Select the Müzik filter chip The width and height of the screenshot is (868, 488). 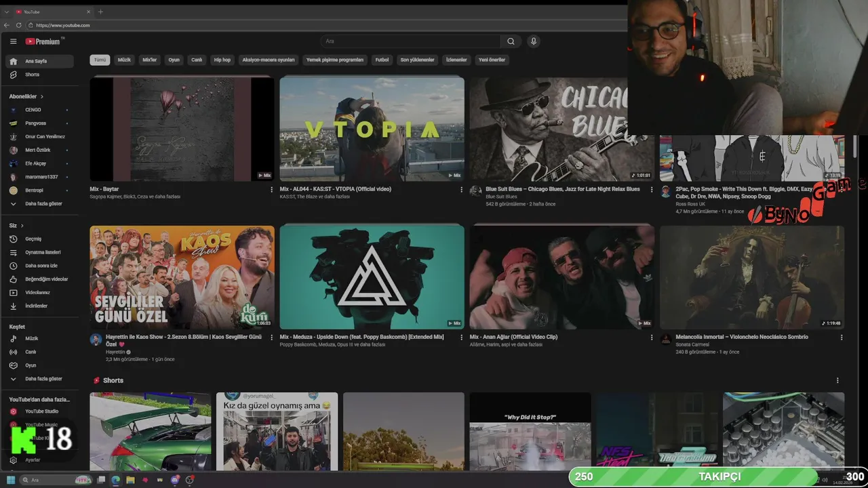124,60
